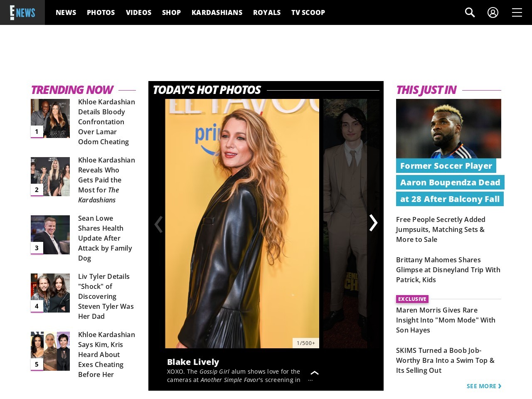Go to previous hot photo arrow
532x399 pixels.
(x=158, y=224)
